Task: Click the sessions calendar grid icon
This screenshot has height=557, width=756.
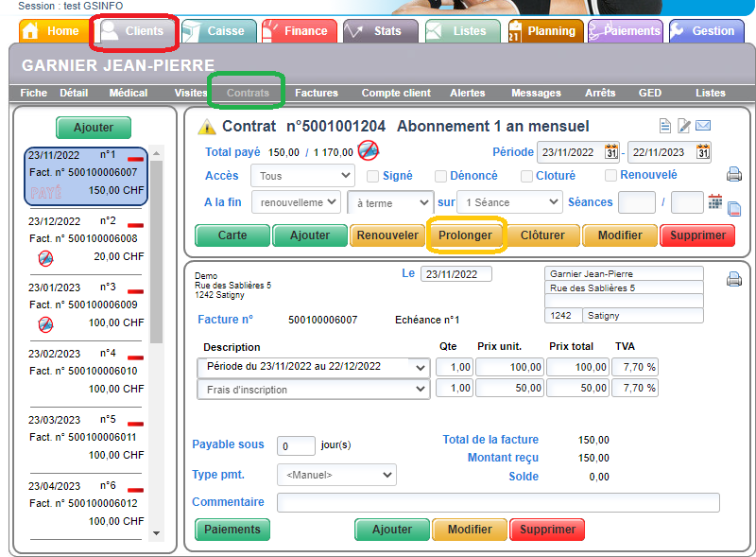Action: coord(714,201)
